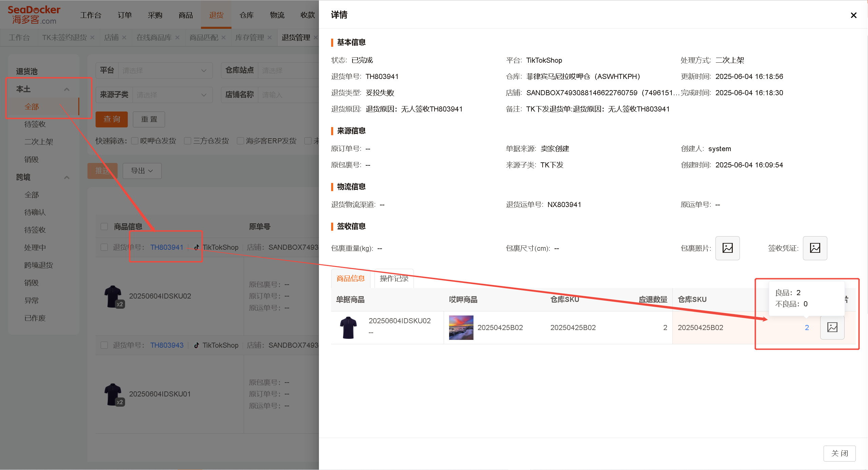
Task: Open 收款 top menu
Action: click(x=307, y=15)
